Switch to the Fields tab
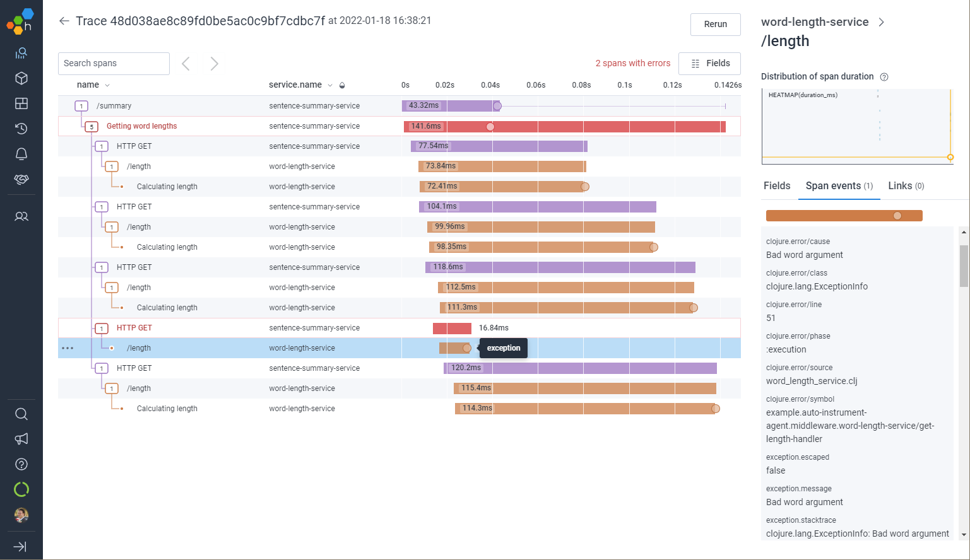 pos(776,185)
